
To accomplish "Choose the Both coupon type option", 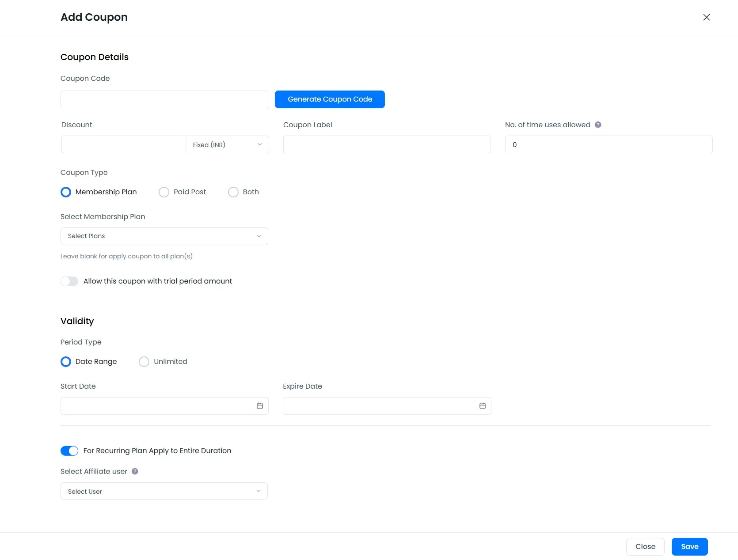I will point(233,192).
